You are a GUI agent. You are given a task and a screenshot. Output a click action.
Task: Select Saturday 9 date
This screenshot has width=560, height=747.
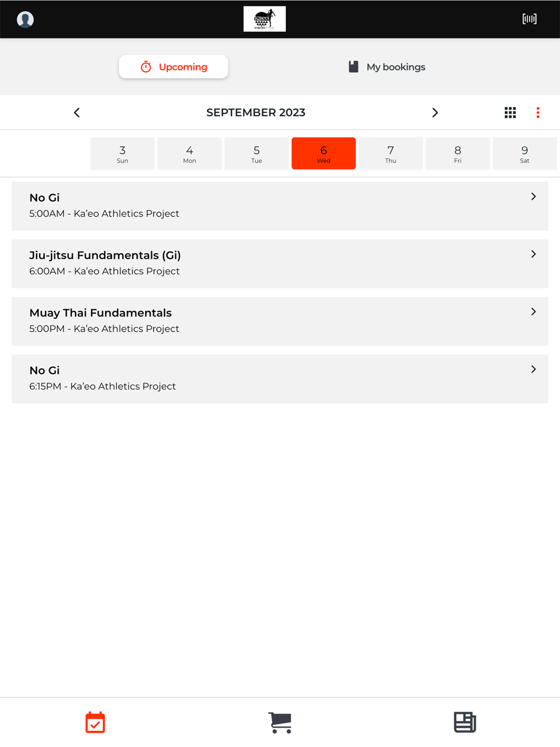[x=525, y=153]
